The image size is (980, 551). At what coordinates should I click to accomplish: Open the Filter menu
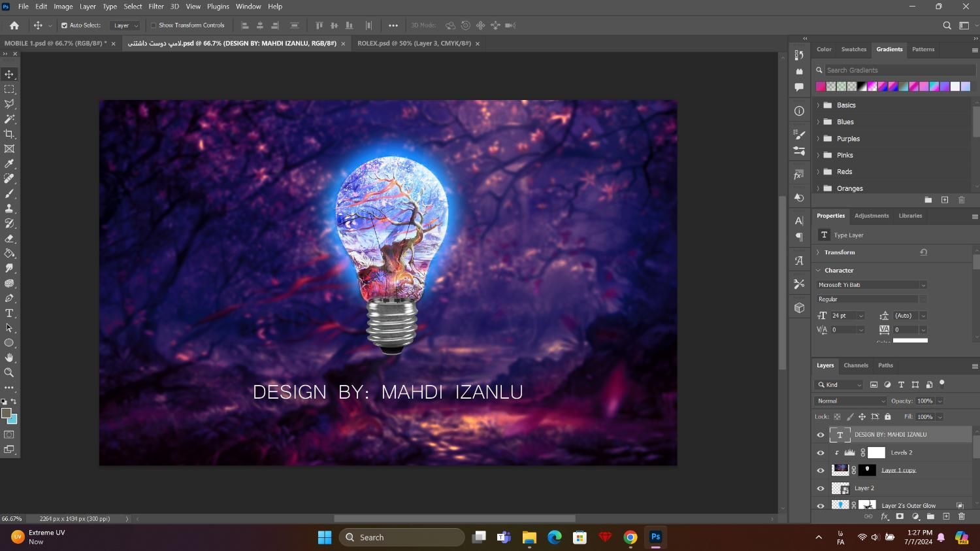pyautogui.click(x=156, y=7)
